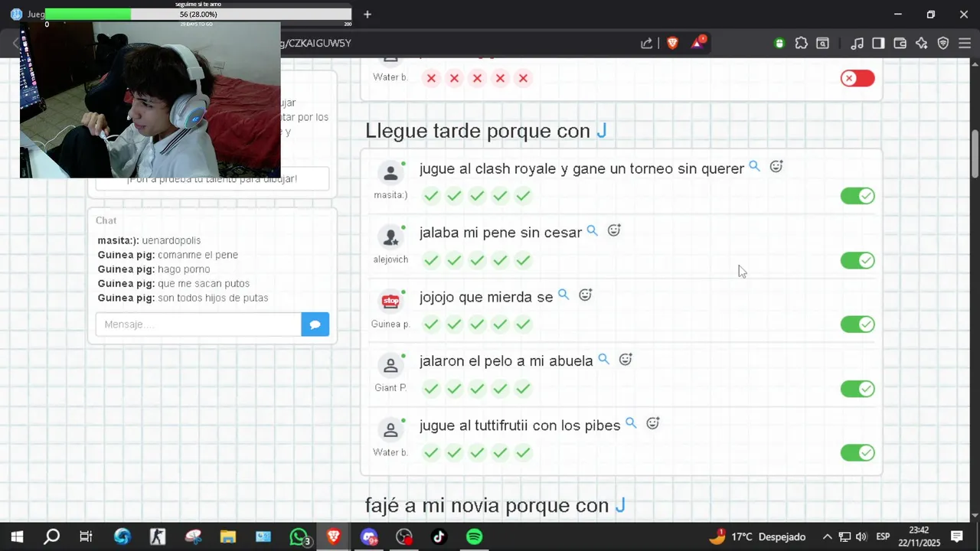980x551 pixels.
Task: Add reaction to 'jalaron el pelo a mi abuela'
Action: coord(625,359)
